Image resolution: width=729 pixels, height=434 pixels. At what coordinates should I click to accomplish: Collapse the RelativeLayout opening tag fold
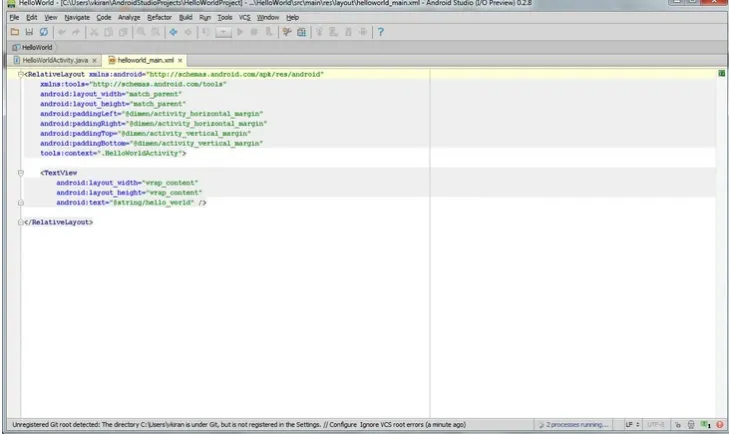pyautogui.click(x=21, y=74)
